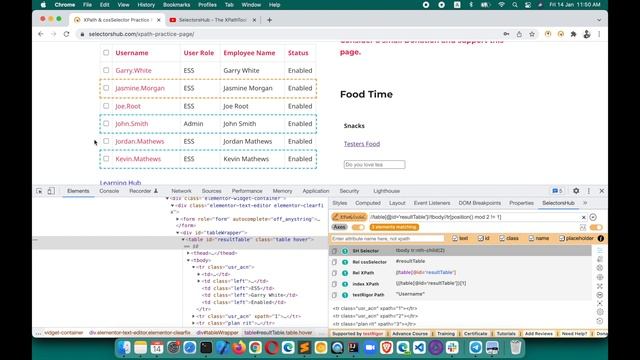Click the Axes button in SelectorsHub
640x360 pixels.
pyautogui.click(x=339, y=227)
